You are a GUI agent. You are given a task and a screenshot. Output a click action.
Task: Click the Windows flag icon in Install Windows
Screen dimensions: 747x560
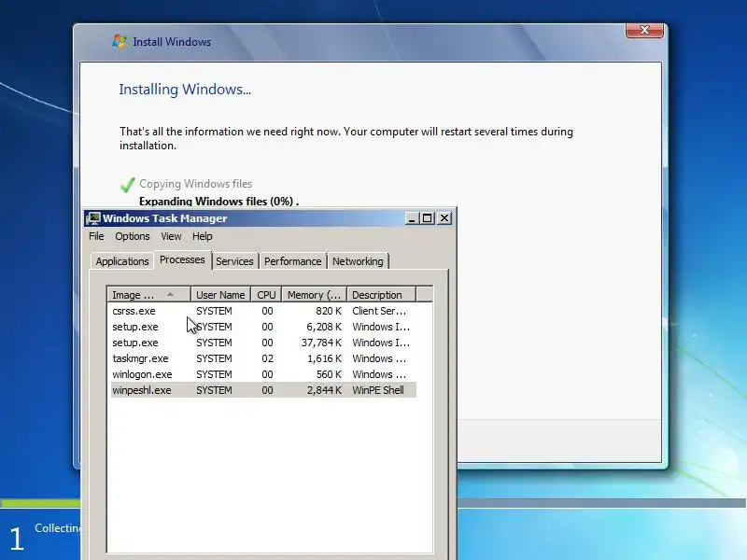click(120, 41)
